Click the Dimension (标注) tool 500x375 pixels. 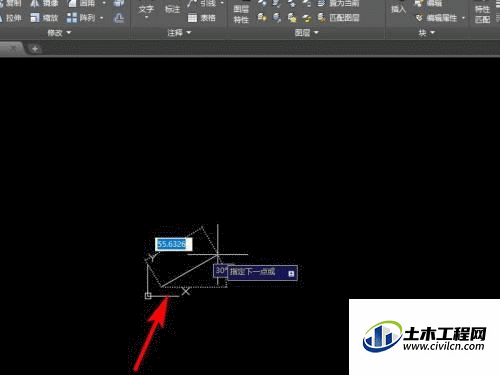[172, 9]
